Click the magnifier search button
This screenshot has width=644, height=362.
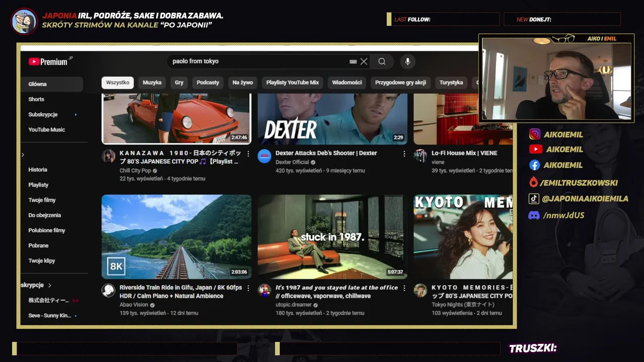[x=382, y=61]
